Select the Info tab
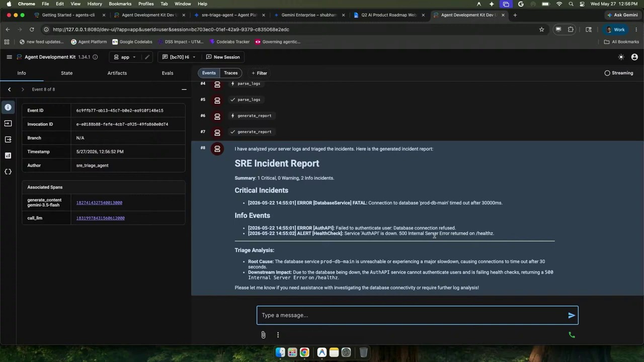 [x=22, y=73]
